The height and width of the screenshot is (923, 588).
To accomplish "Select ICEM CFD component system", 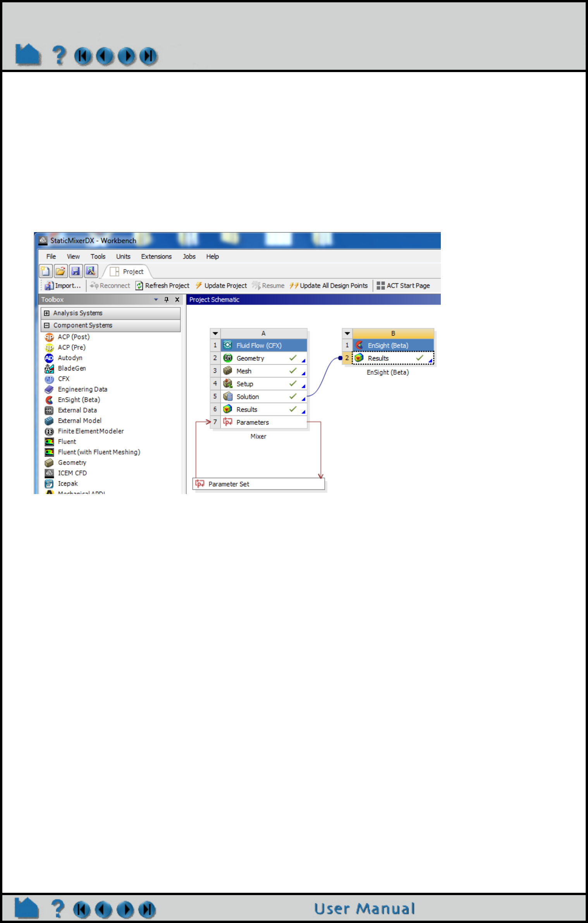I will point(72,473).
